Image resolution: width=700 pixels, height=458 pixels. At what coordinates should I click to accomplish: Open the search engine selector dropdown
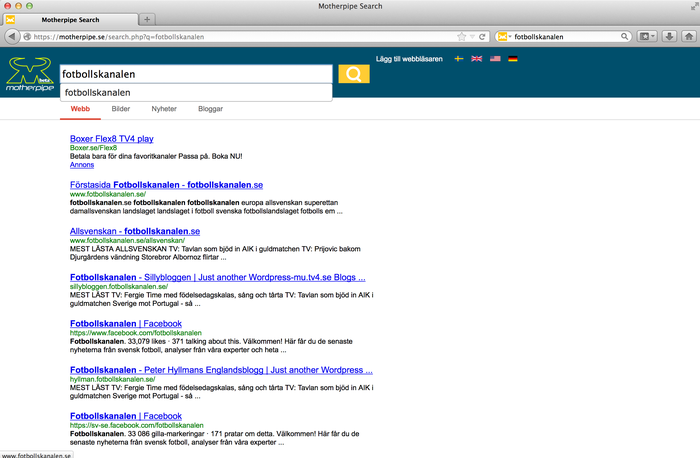click(504, 37)
